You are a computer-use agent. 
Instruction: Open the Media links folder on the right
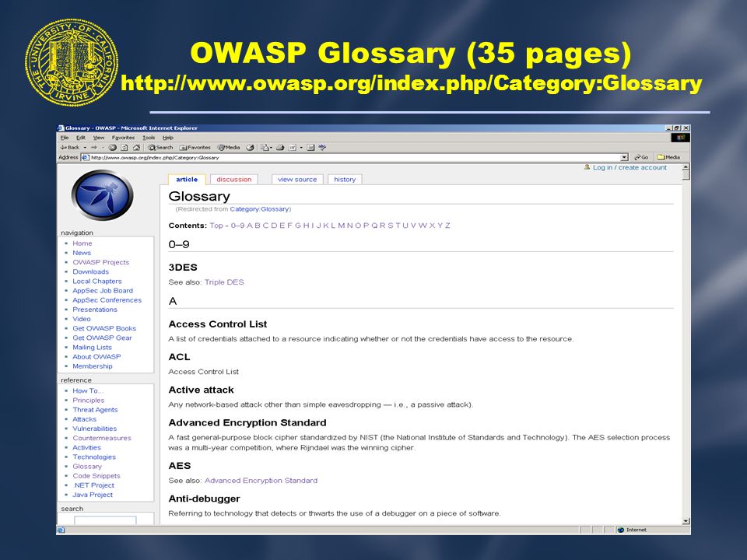tap(669, 157)
